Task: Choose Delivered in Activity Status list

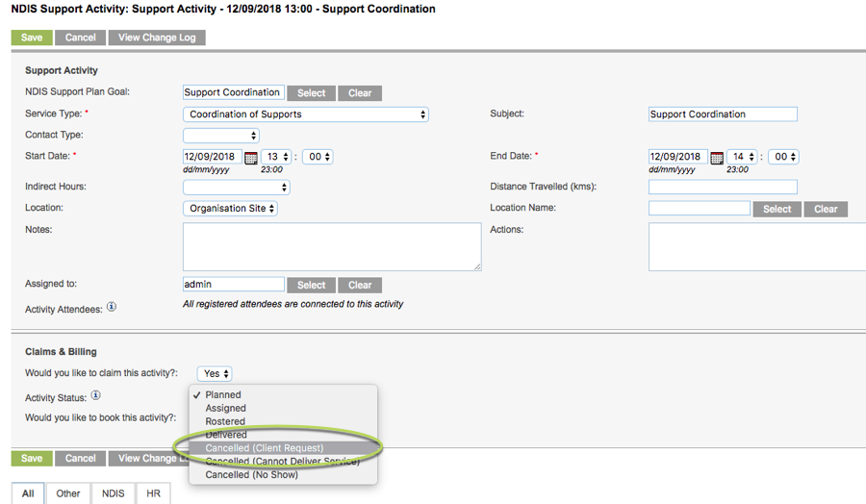Action: pyautogui.click(x=283, y=435)
